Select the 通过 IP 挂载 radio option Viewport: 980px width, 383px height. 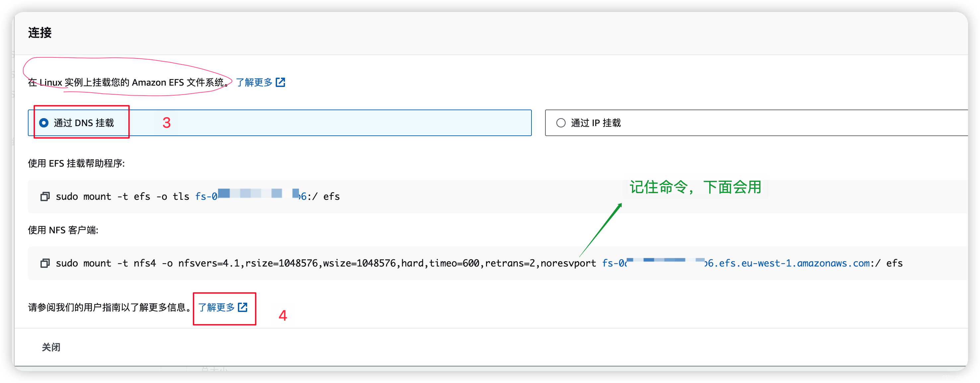pyautogui.click(x=561, y=122)
